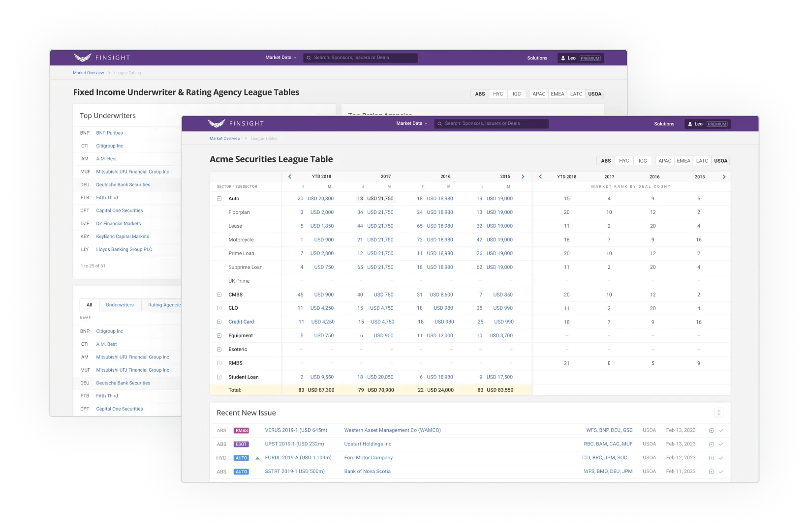
Task: Click the plus icon in the FORDL 2019-A row
Action: [x=711, y=458]
